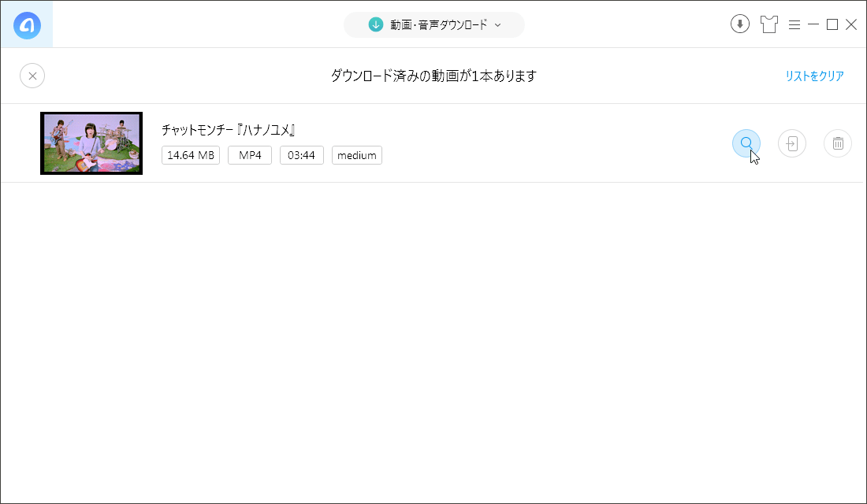The height and width of the screenshot is (504, 867).
Task: Close the application window
Action: (x=851, y=25)
